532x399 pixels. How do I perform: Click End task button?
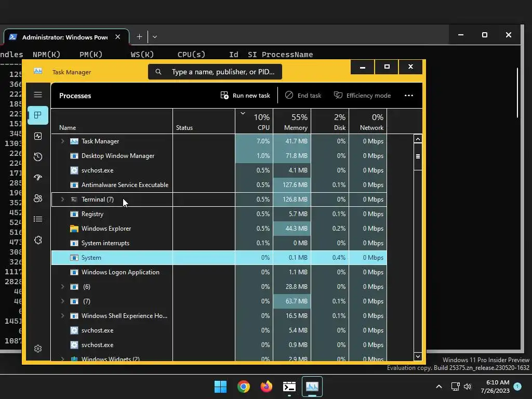coord(303,96)
